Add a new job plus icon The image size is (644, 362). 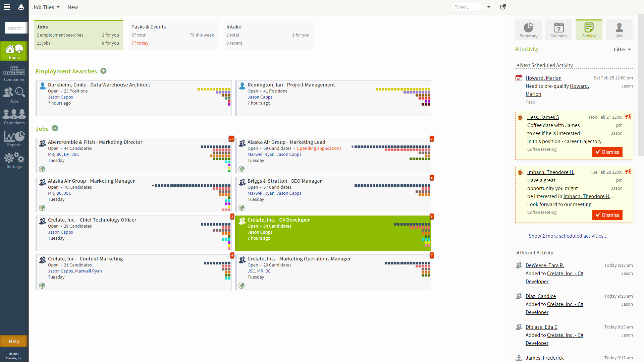click(55, 128)
